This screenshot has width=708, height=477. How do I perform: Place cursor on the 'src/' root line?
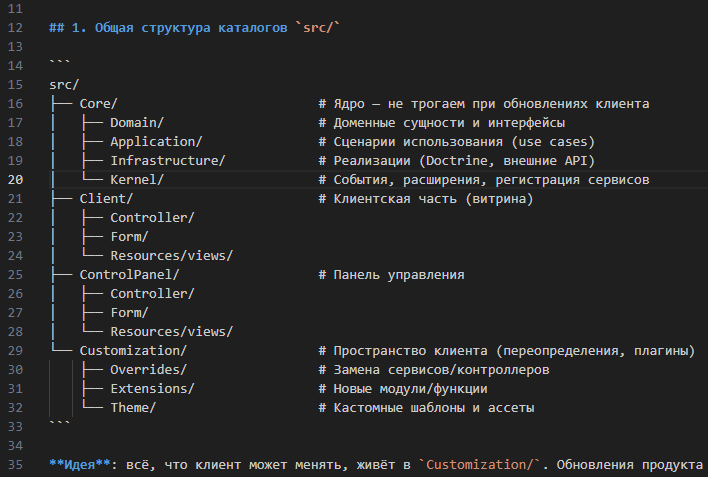click(x=64, y=85)
